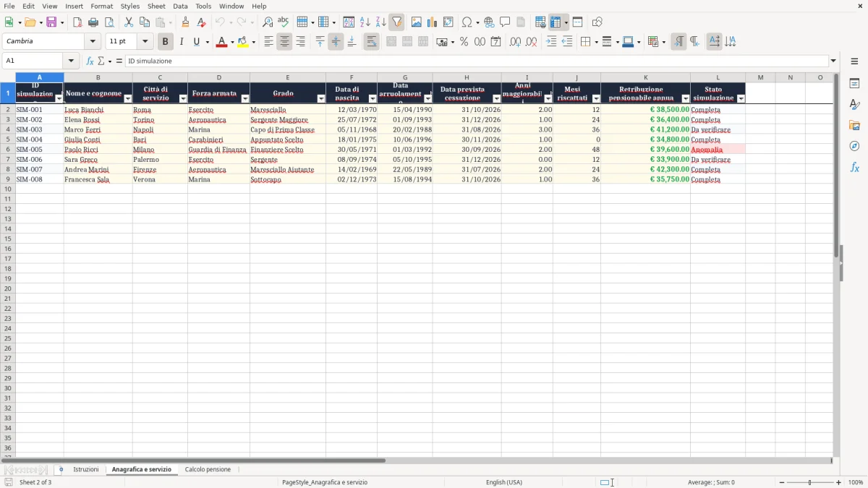868x488 pixels.
Task: Open Find and Replace icon
Action: click(x=268, y=22)
